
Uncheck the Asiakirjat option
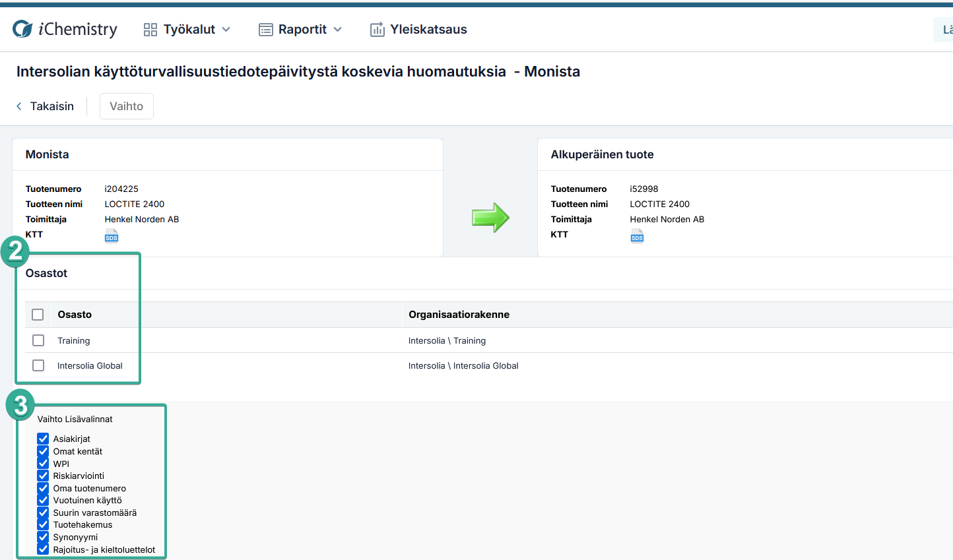tap(43, 439)
